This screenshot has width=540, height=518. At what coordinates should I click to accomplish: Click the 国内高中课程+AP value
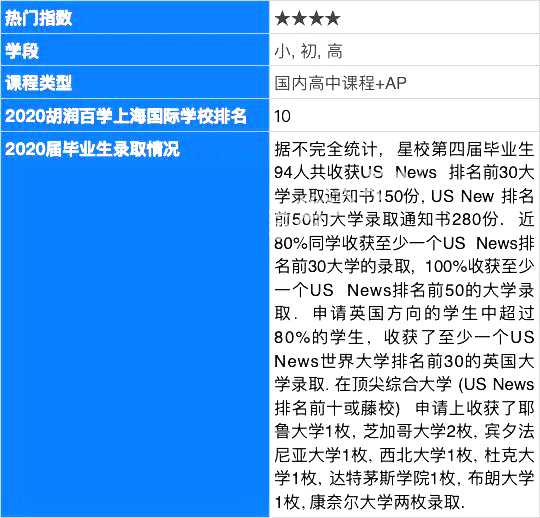click(340, 83)
